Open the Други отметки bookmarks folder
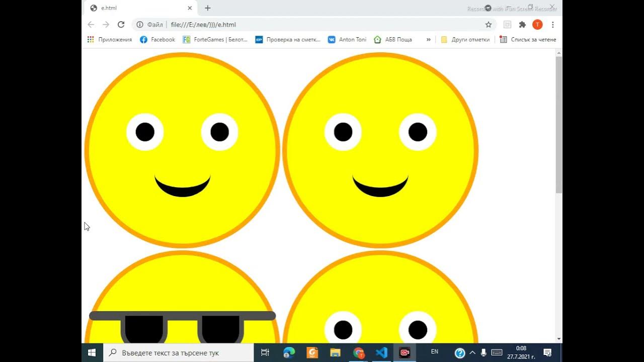644x362 pixels. coord(465,39)
